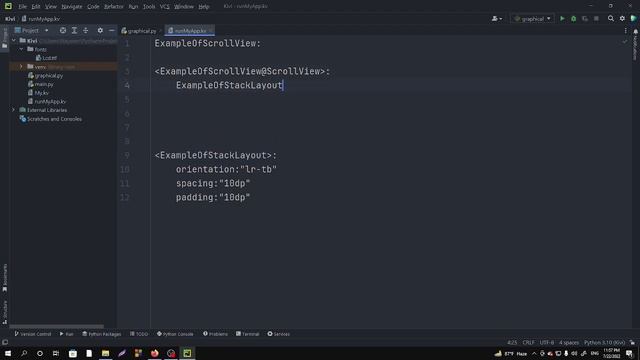Open the VCS menu
640x360 pixels.
pyautogui.click(x=164, y=7)
